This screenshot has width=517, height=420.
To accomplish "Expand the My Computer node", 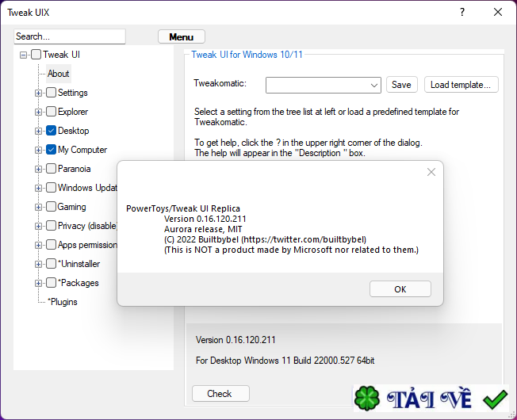I will pos(38,151).
